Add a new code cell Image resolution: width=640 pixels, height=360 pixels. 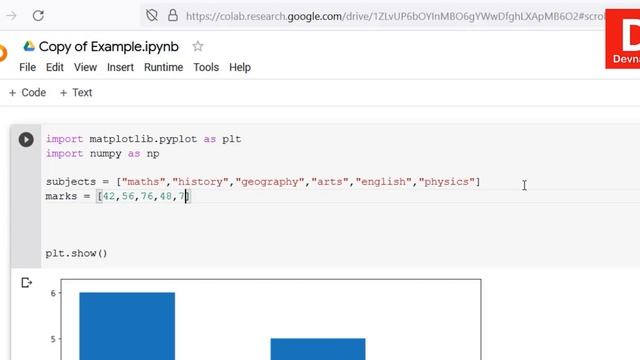point(27,93)
